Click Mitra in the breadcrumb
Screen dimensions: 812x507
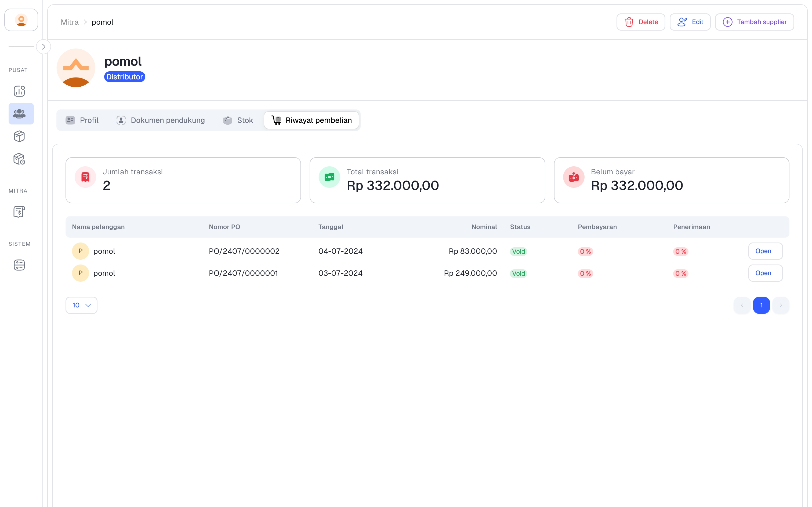[x=70, y=22]
